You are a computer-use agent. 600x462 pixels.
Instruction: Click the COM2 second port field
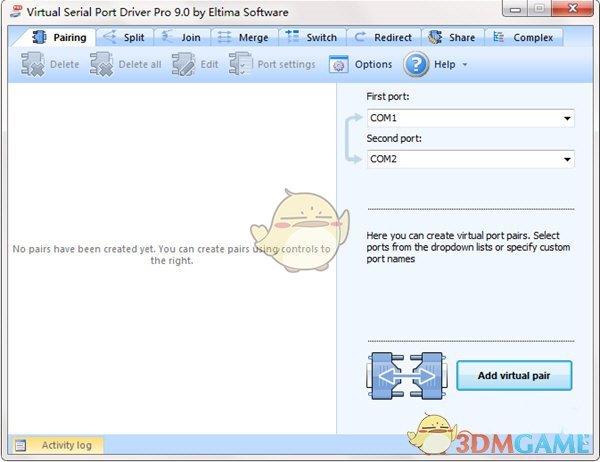click(470, 159)
